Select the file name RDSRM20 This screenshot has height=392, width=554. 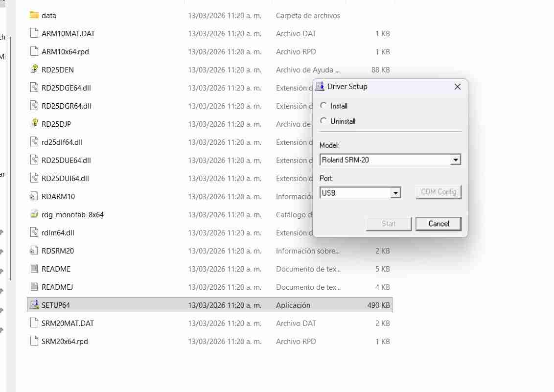(58, 251)
